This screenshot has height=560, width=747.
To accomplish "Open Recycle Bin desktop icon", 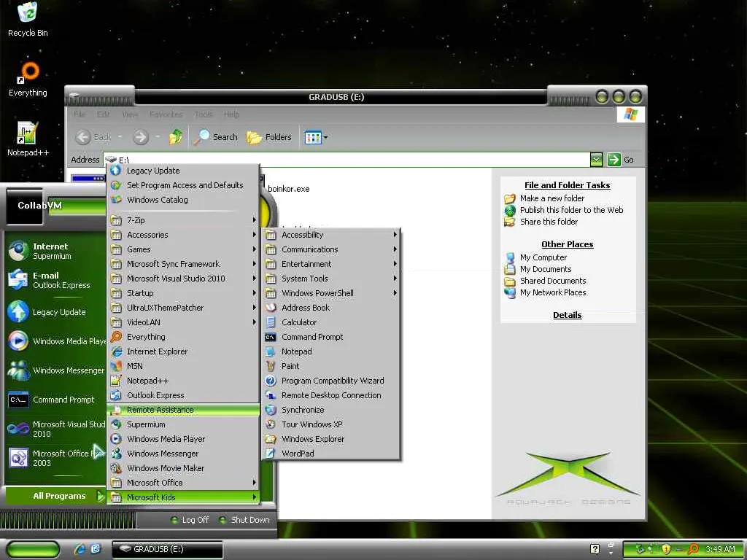I will coord(28,20).
